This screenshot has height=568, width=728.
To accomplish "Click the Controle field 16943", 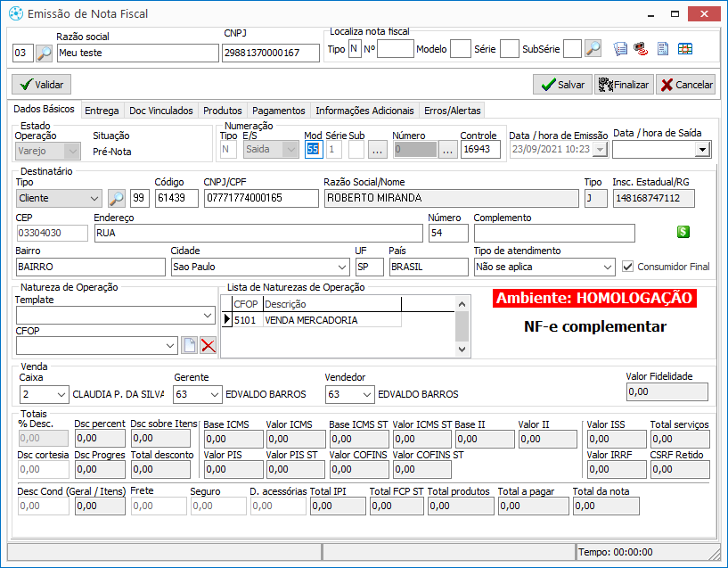I will [x=480, y=149].
